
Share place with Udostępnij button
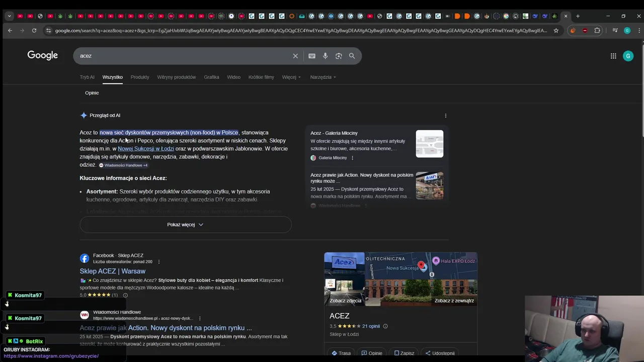pos(439,353)
